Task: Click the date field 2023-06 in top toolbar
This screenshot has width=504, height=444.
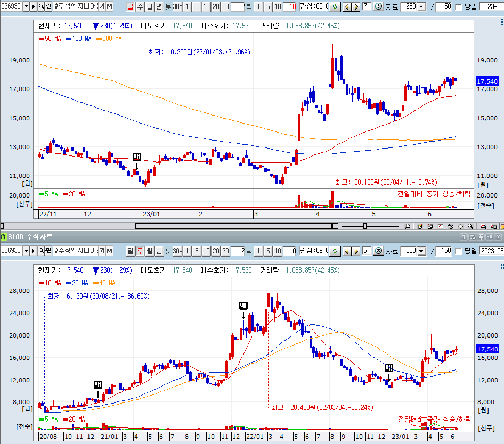Action: (491, 7)
